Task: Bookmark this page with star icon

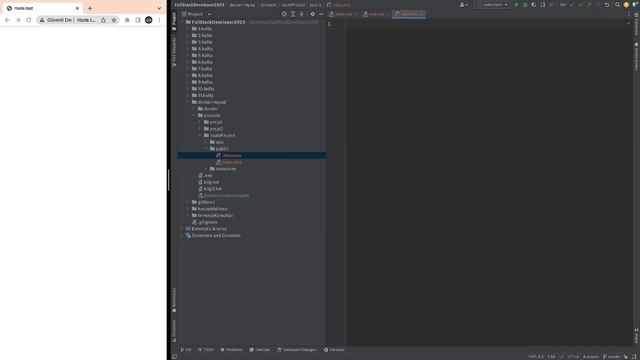Action: click(114, 20)
